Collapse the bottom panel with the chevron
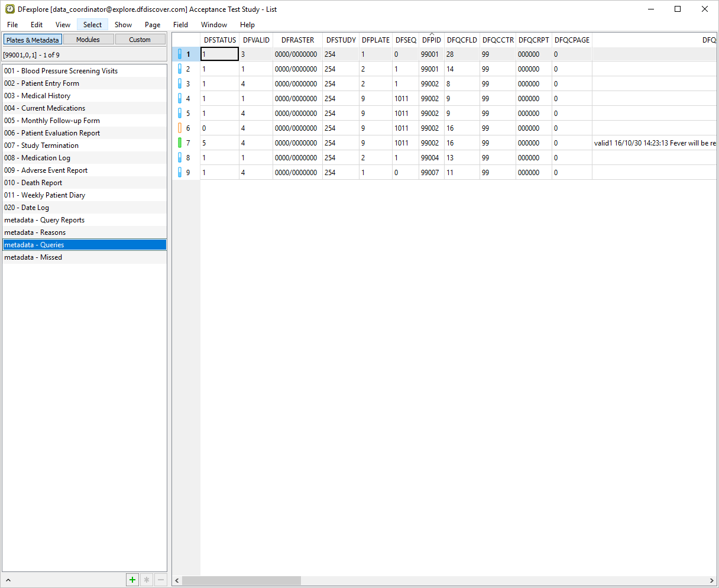Image resolution: width=719 pixels, height=588 pixels. click(8, 580)
